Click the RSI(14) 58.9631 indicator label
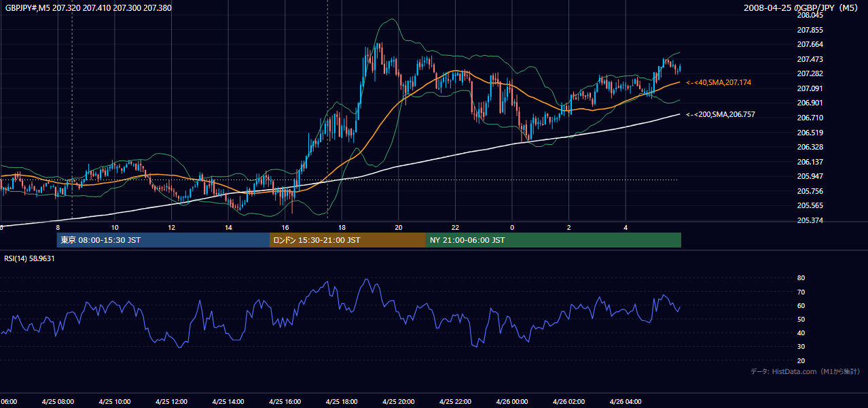868x408 pixels. [29, 258]
